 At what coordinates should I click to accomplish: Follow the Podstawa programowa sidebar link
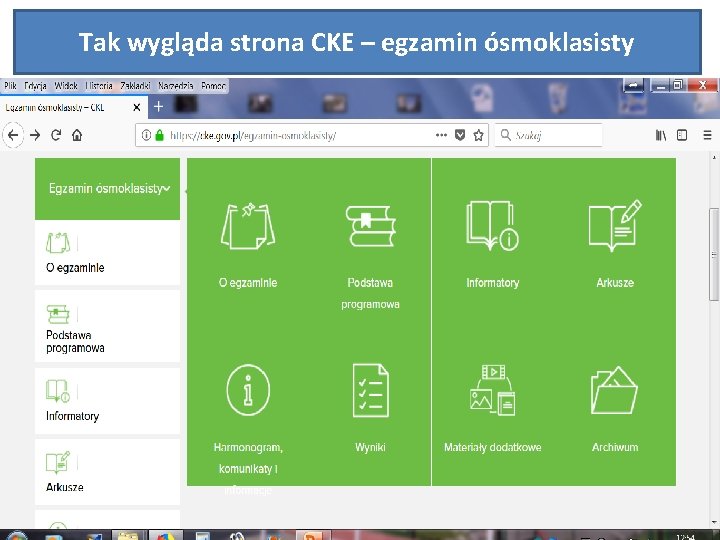tap(75, 341)
